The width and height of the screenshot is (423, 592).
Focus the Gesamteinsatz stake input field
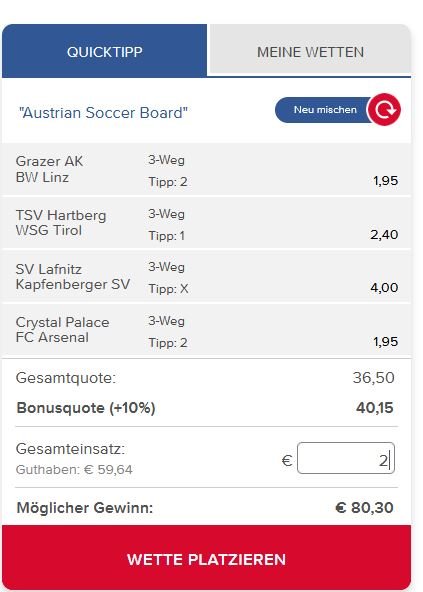click(x=346, y=458)
